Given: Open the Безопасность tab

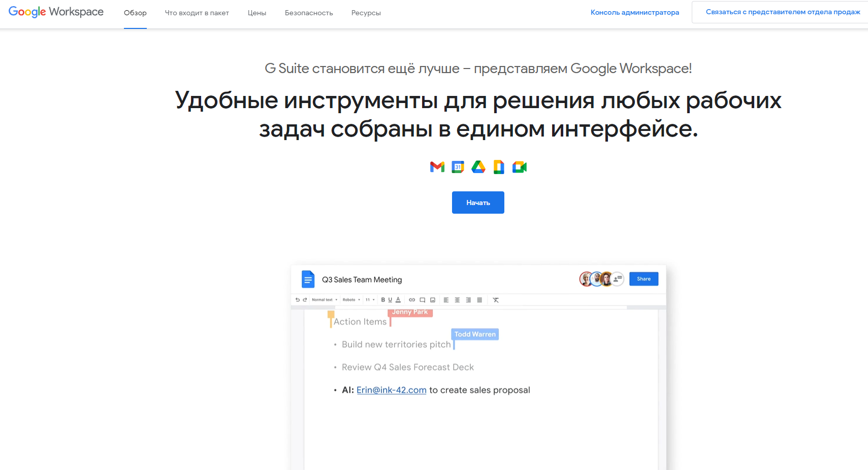Looking at the screenshot, I should (x=309, y=13).
